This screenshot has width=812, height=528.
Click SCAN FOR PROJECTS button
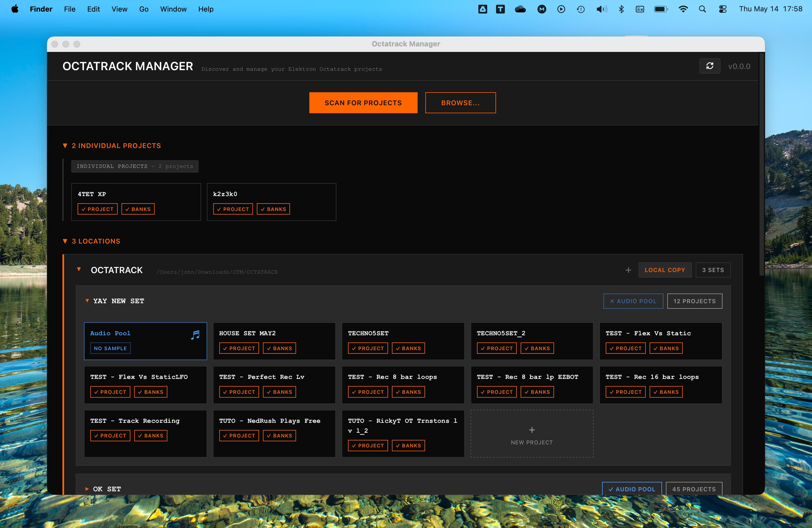click(363, 103)
